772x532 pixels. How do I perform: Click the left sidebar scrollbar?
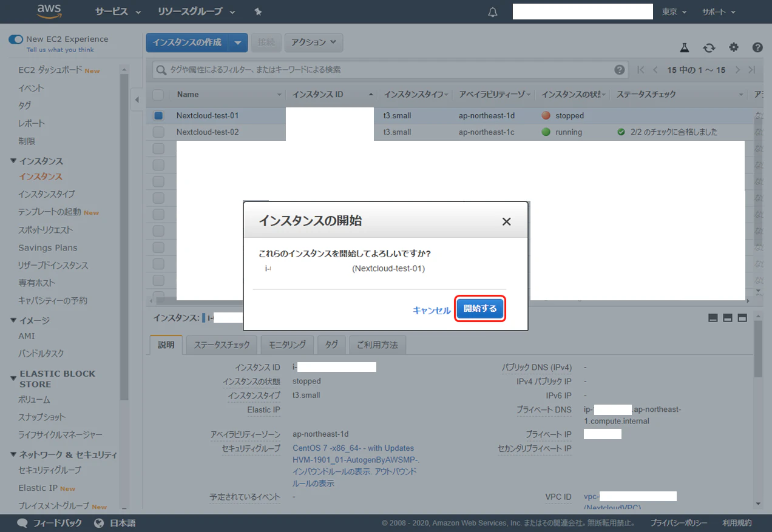124,237
